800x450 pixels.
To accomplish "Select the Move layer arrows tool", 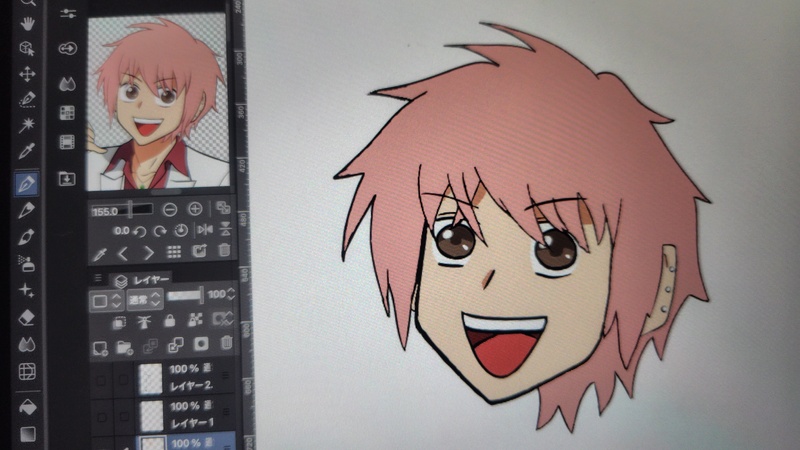I will coord(27,74).
